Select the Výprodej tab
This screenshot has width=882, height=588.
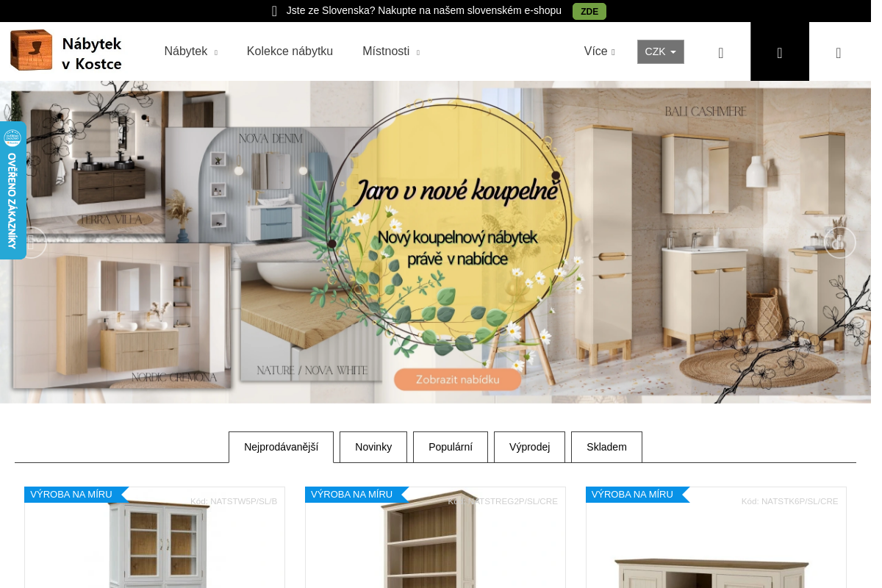529,447
